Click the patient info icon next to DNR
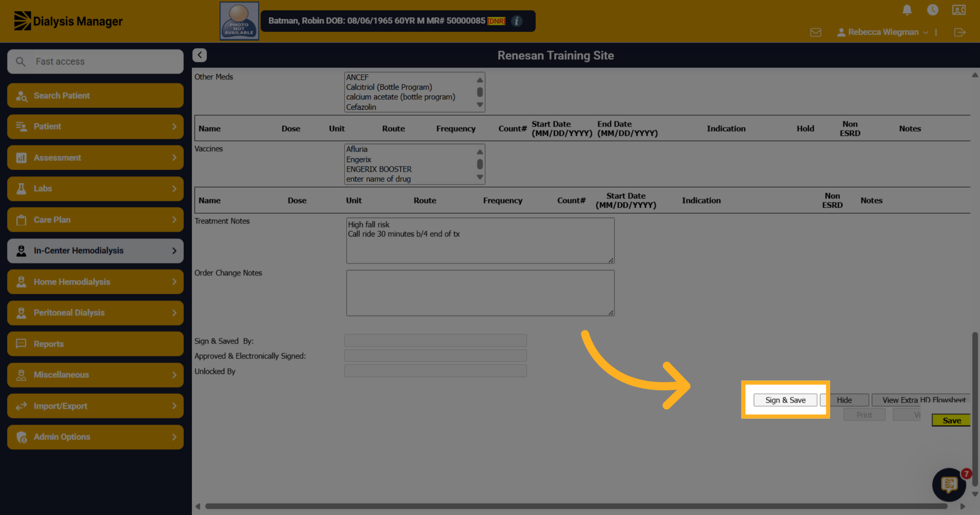 [x=517, y=21]
